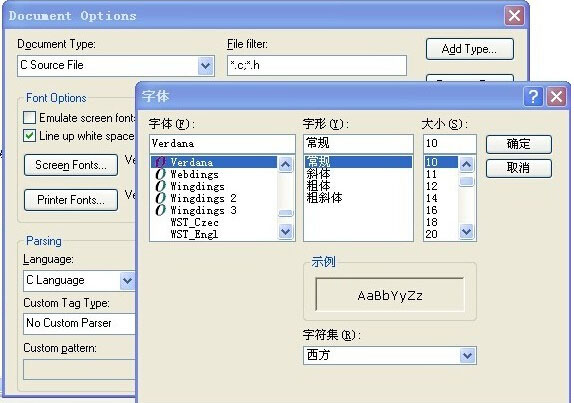Select WST_Czec in the font list
This screenshot has height=403, width=574.
214,222
